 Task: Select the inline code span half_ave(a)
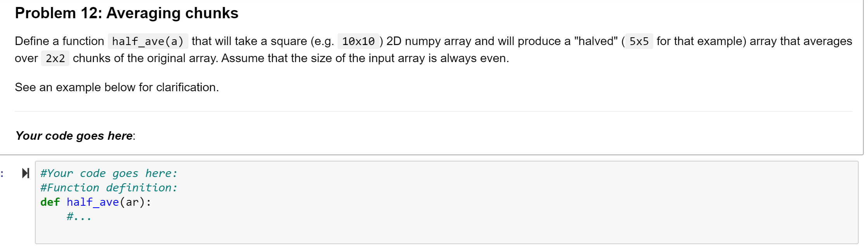click(148, 41)
